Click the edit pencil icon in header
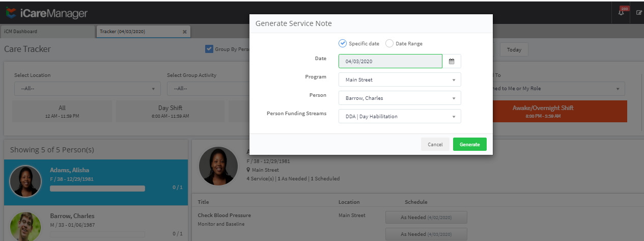Screen dimensions: 644x241 (639, 12)
